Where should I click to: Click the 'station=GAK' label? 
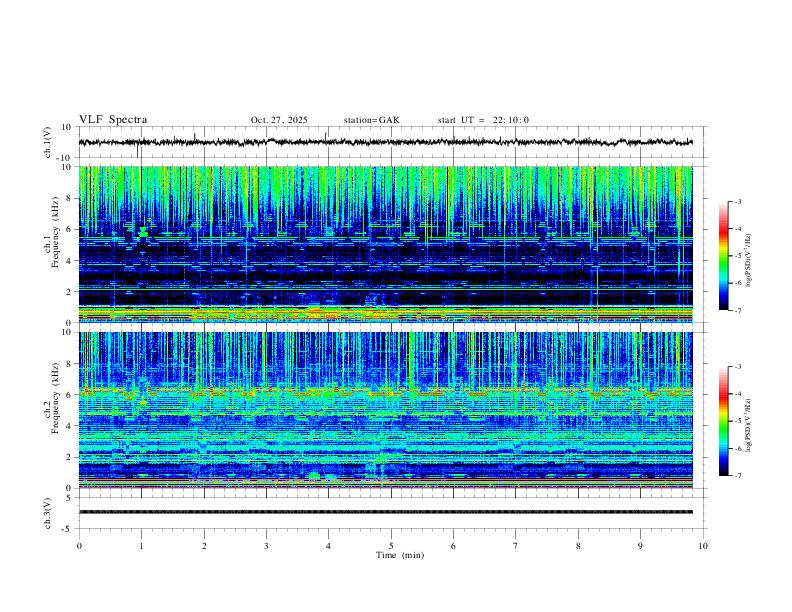(371, 120)
